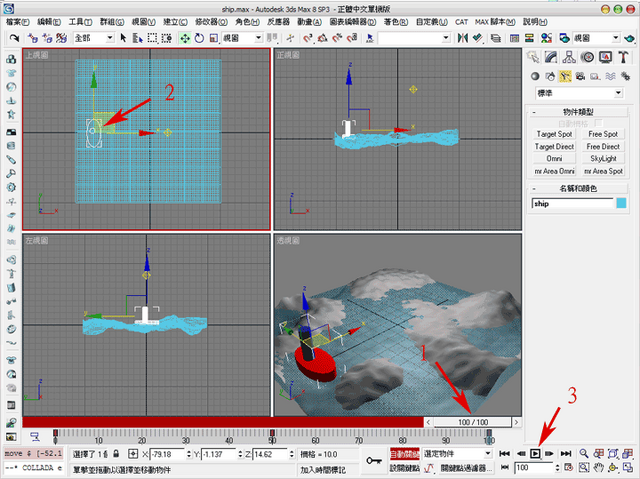Open the Hierarchy command panel tab
The width and height of the screenshot is (640, 479).
click(569, 57)
